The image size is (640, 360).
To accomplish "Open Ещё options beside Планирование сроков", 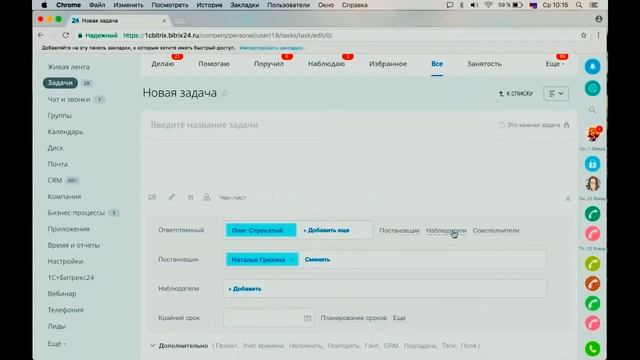I will pos(399,318).
